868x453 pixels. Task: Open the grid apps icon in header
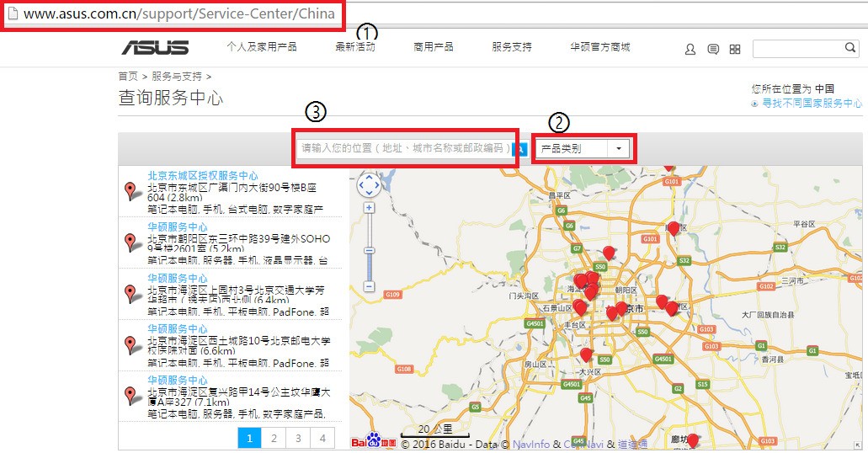[735, 50]
